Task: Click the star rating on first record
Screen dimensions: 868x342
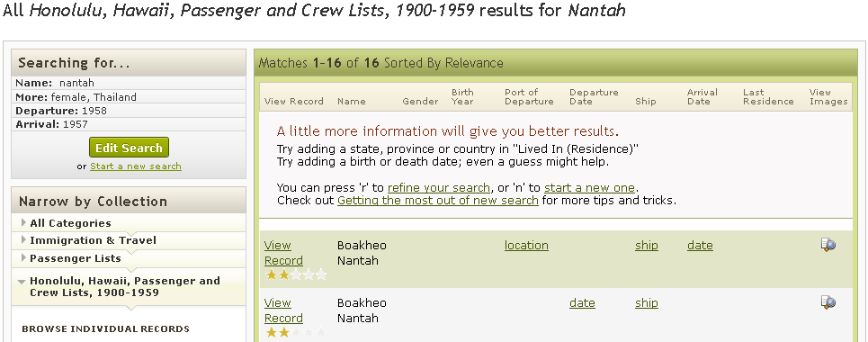Action: pyautogui.click(x=296, y=274)
